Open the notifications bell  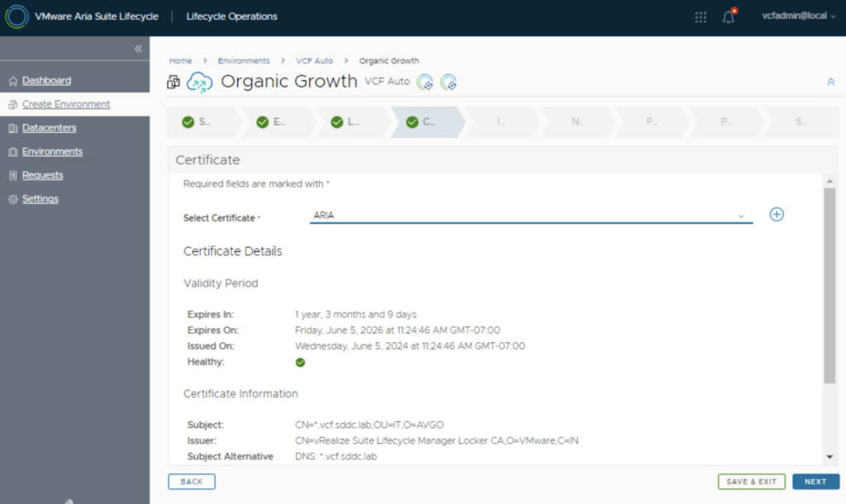click(x=728, y=17)
